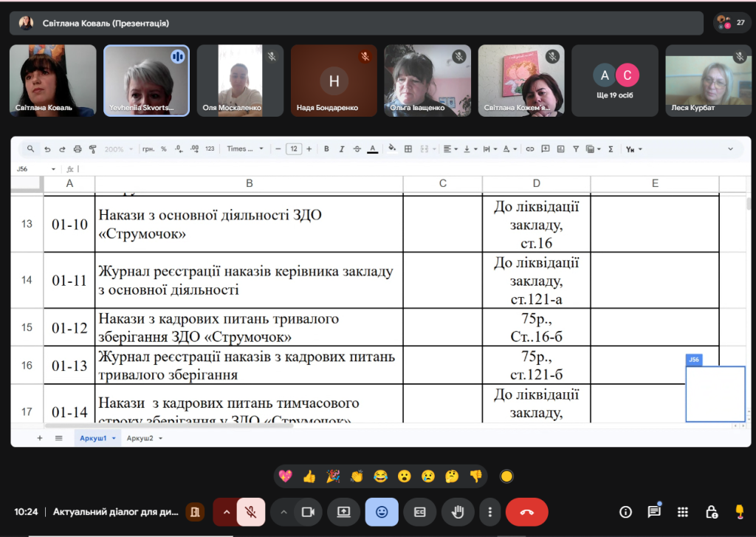The height and width of the screenshot is (537, 756).
Task: Show all 27 participants button
Action: (x=732, y=23)
